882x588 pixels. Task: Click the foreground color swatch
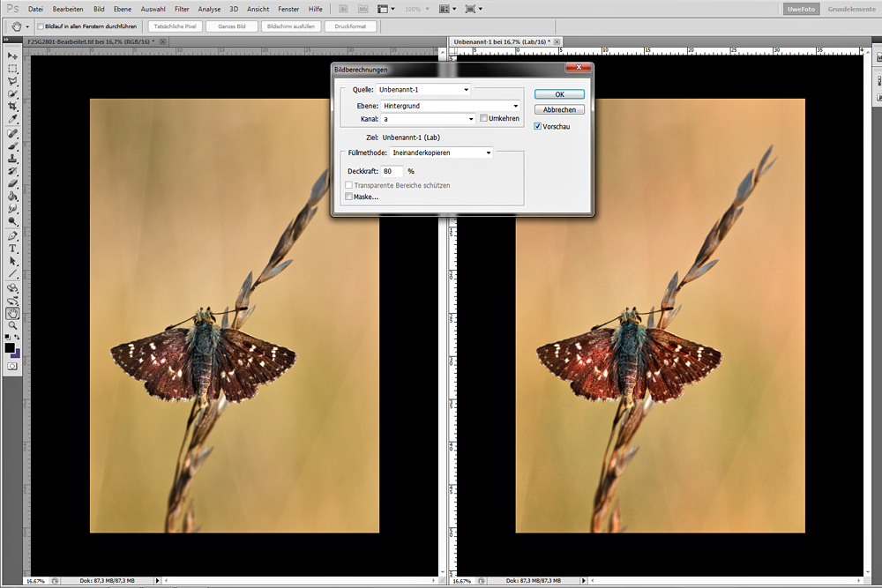pyautogui.click(x=10, y=348)
